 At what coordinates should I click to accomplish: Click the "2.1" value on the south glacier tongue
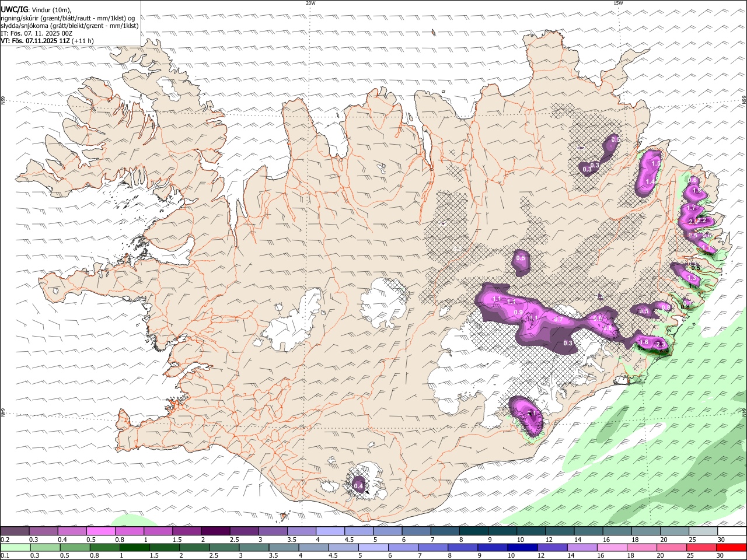(532, 413)
